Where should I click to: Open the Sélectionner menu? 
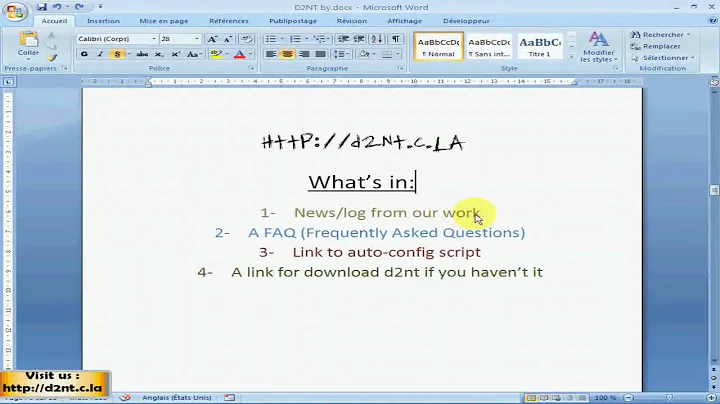[663, 58]
